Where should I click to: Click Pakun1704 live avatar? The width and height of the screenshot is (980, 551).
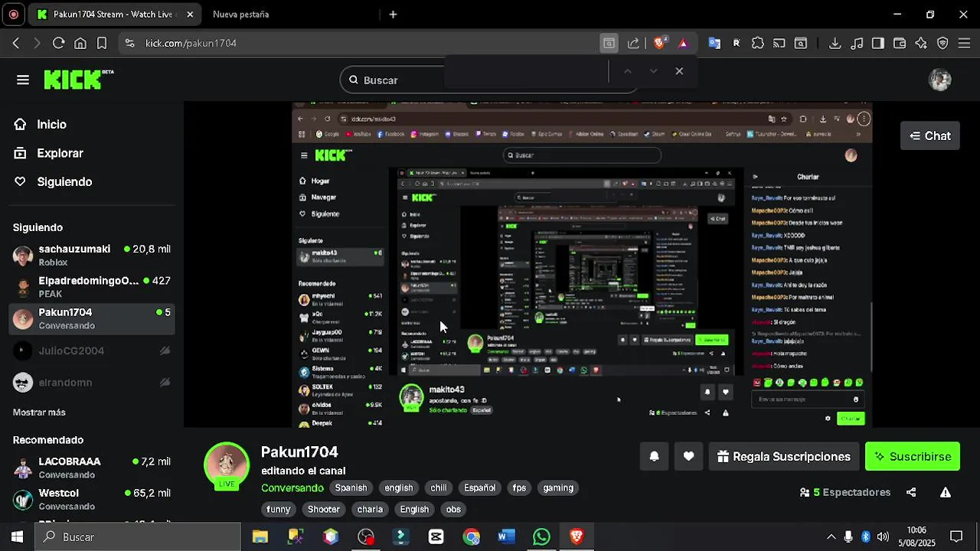pyautogui.click(x=227, y=465)
